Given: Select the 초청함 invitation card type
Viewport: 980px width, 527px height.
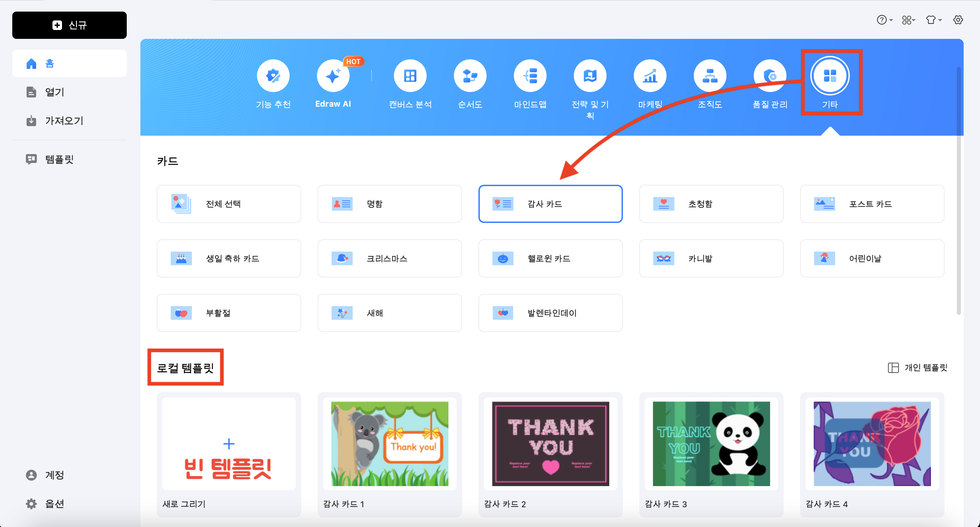Looking at the screenshot, I should (711, 204).
